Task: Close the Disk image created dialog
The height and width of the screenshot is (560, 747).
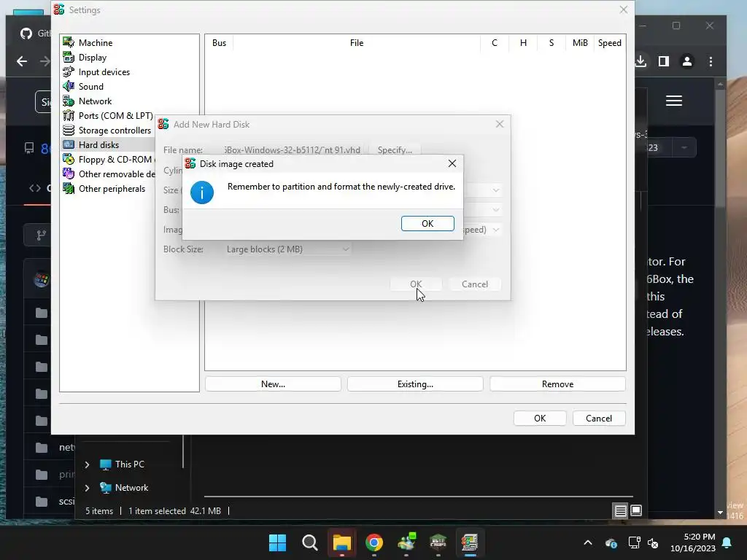Action: click(452, 163)
